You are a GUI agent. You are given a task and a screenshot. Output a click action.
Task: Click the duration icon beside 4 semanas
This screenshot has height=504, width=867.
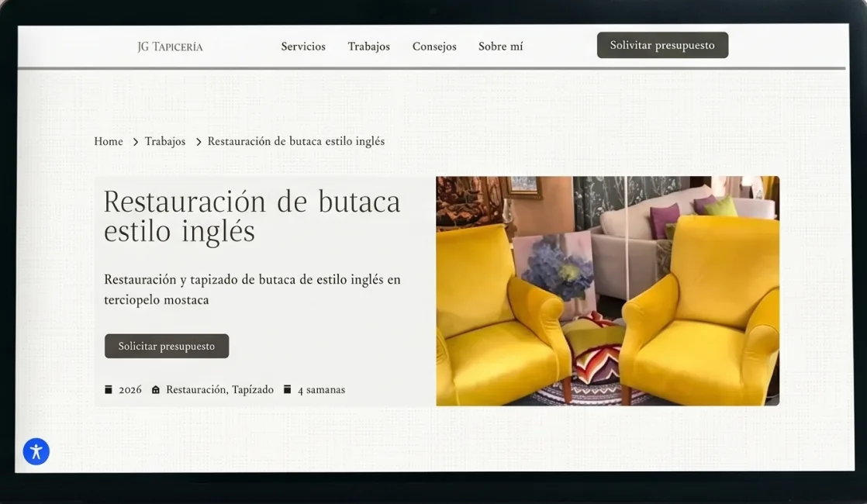click(x=287, y=389)
